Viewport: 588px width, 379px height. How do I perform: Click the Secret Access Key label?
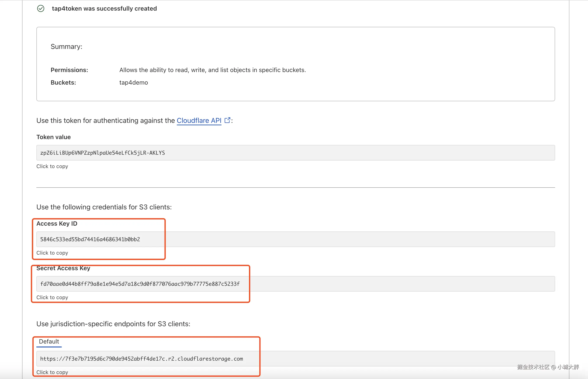(x=63, y=268)
